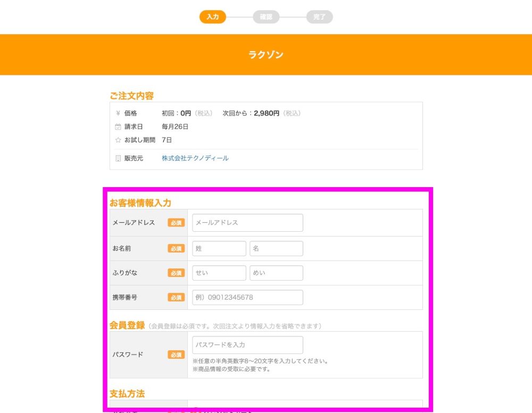The height and width of the screenshot is (413, 532).
Task: Open the 株式会社テクノディール seller link
Action: point(195,158)
